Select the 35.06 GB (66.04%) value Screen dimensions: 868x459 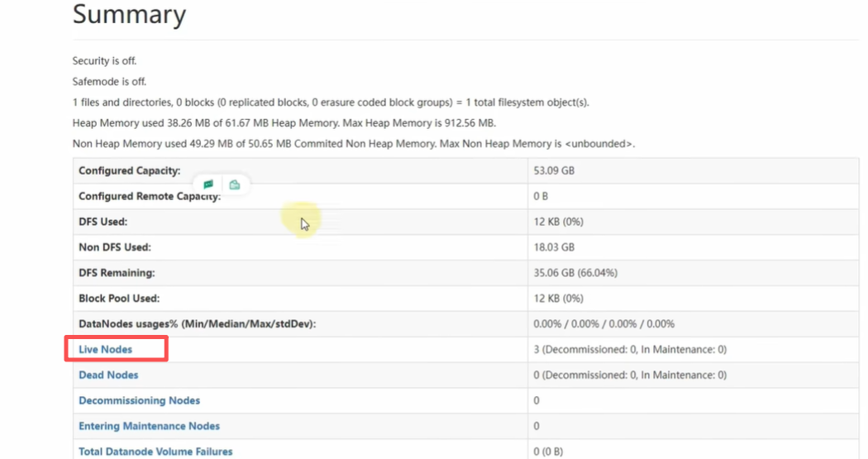click(x=575, y=272)
